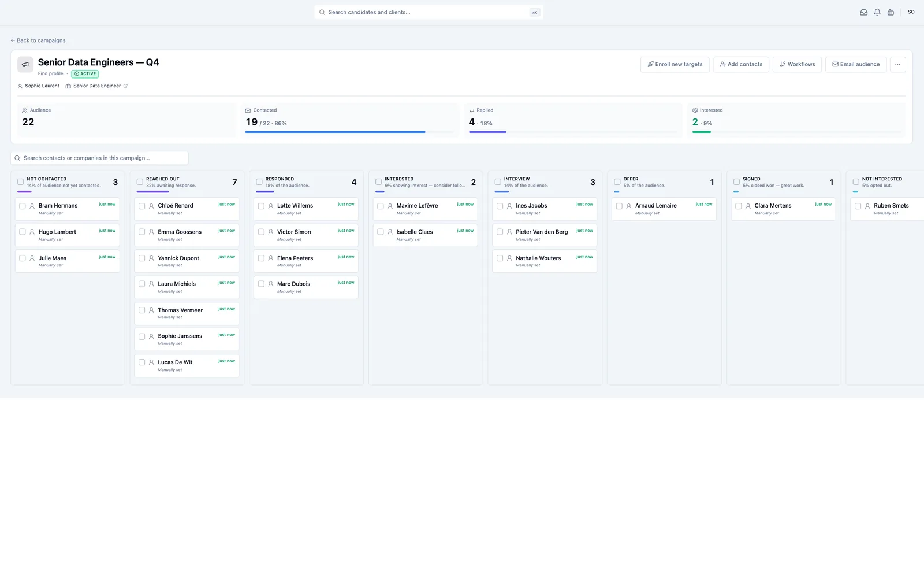This screenshot has width=924, height=578.
Task: Open the inbox icon in the top bar
Action: (x=863, y=12)
